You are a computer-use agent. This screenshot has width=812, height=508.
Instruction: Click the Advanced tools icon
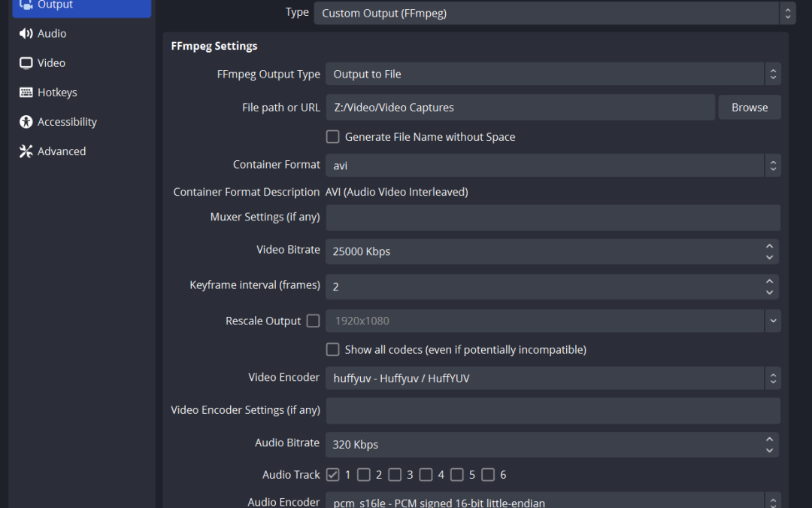[x=26, y=151]
